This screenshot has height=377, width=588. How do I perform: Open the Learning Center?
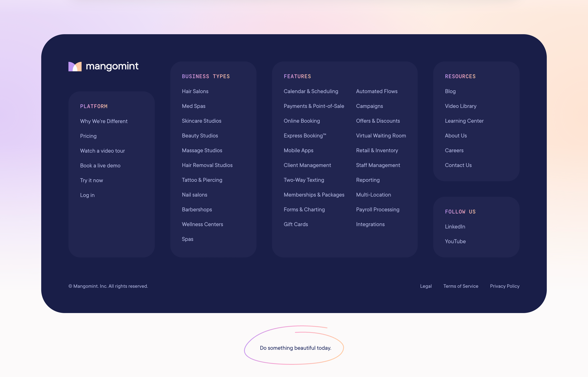click(464, 121)
